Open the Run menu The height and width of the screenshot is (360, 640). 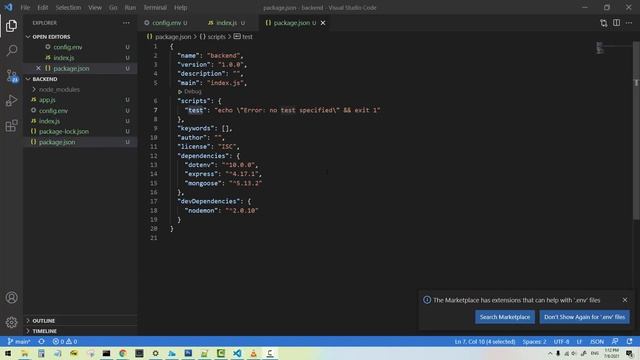(130, 7)
